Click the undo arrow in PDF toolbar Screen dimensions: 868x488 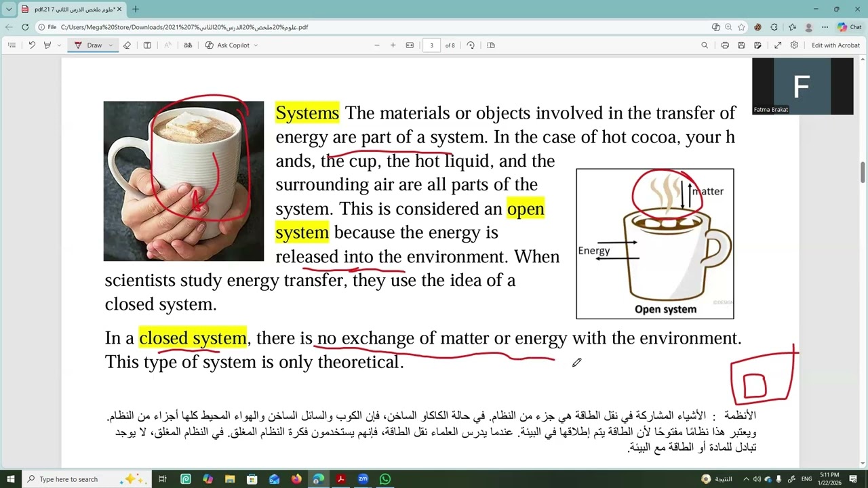point(31,45)
